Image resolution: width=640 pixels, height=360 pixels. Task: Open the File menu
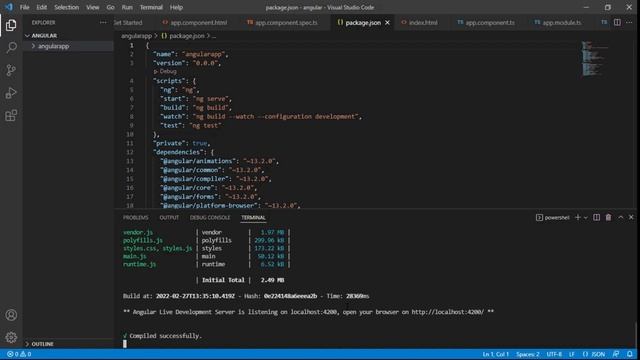(x=24, y=7)
